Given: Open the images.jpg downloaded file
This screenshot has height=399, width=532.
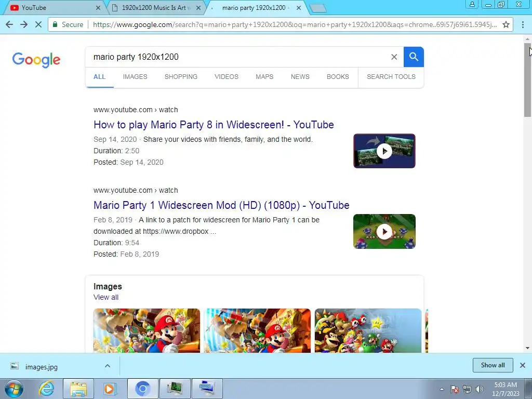Looking at the screenshot, I should (x=41, y=367).
